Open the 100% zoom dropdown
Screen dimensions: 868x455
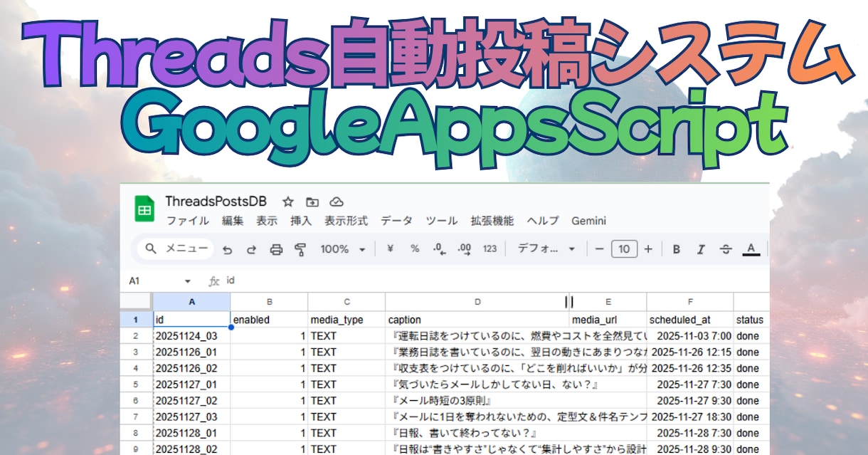[343, 249]
